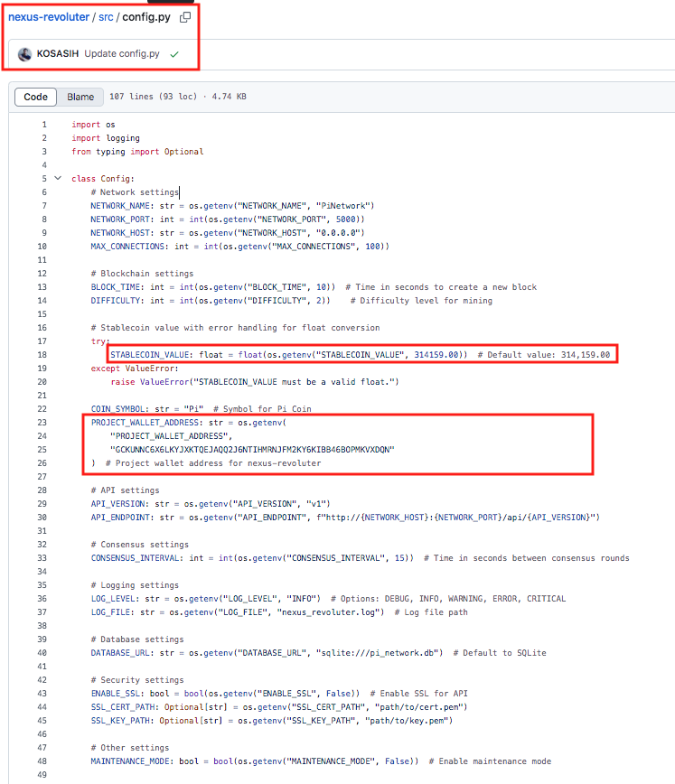Copy file path icon next to config.py
This screenshot has height=784, width=675.
pos(185,17)
